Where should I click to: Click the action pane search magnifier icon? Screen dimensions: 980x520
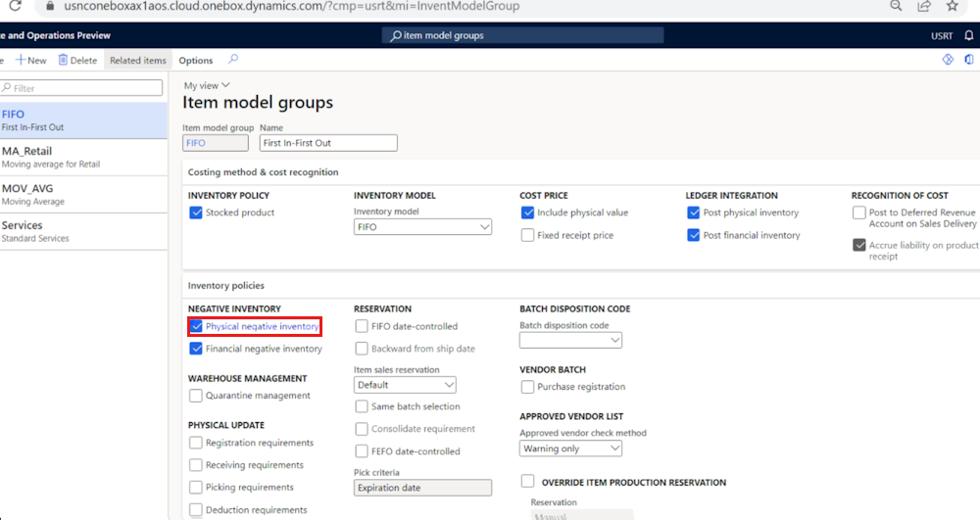233,60
